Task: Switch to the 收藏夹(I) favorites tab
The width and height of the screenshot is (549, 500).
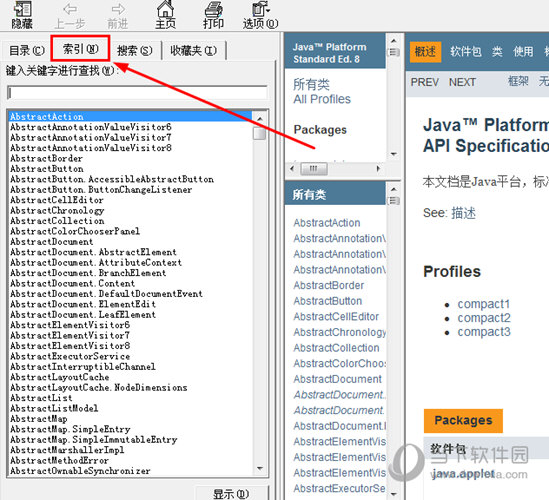Action: click(194, 51)
